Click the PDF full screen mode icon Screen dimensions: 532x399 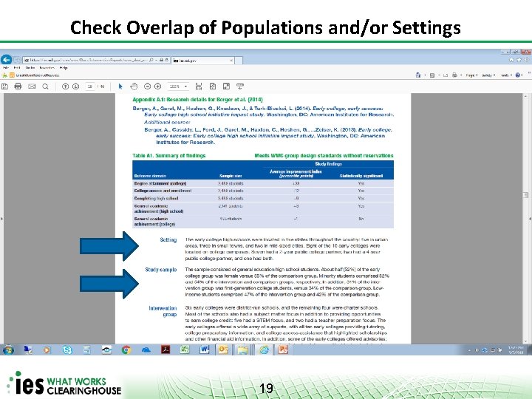(x=226, y=86)
